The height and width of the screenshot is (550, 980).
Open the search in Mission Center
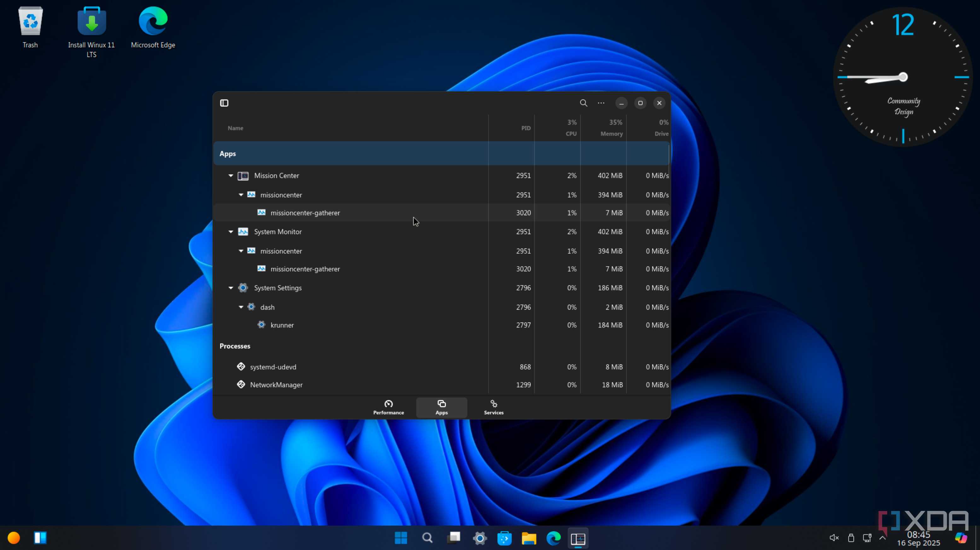click(x=583, y=103)
